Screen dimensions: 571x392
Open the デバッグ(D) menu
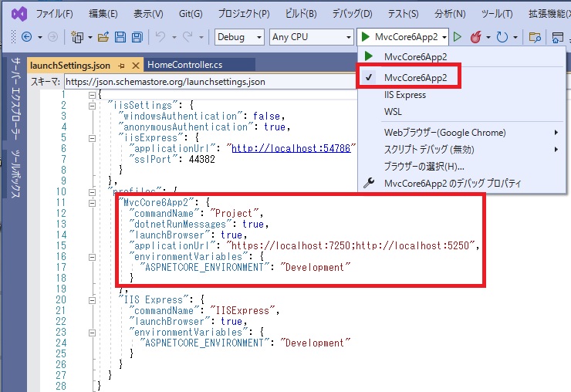(352, 14)
